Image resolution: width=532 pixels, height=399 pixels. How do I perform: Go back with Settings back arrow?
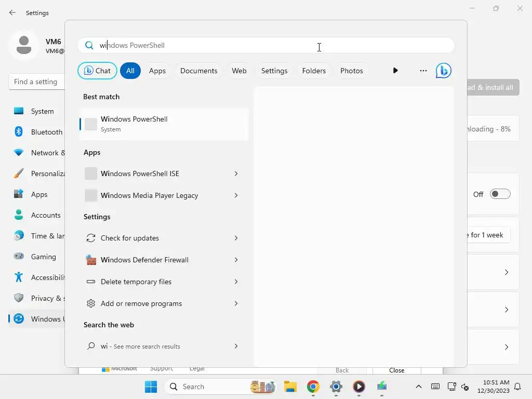tap(12, 12)
